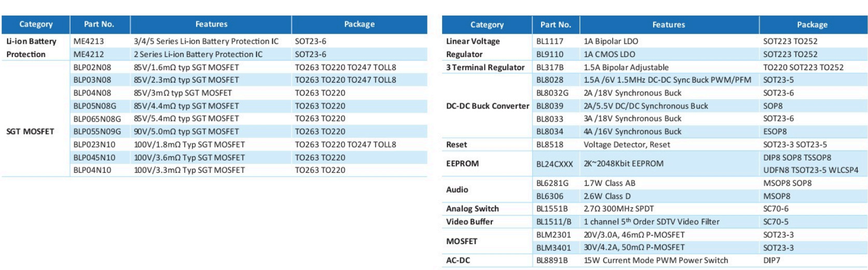Click the BLP055N09G row part number
Screen dimensions: 868x270
click(x=97, y=131)
